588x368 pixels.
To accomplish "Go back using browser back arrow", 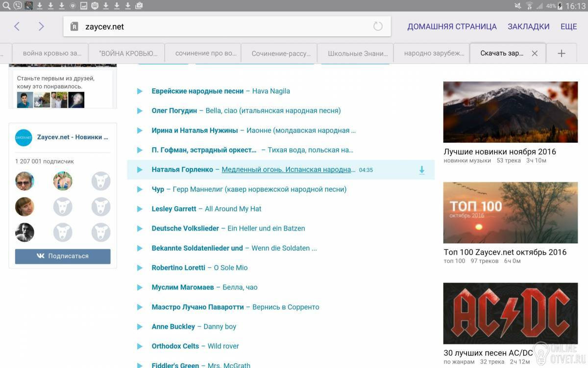I will pos(17,26).
